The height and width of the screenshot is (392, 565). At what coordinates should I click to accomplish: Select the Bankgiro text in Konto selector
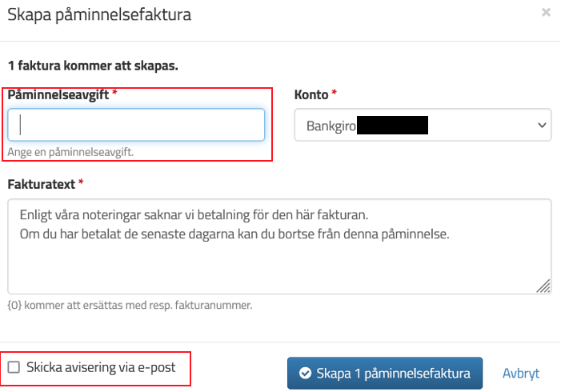click(x=331, y=126)
